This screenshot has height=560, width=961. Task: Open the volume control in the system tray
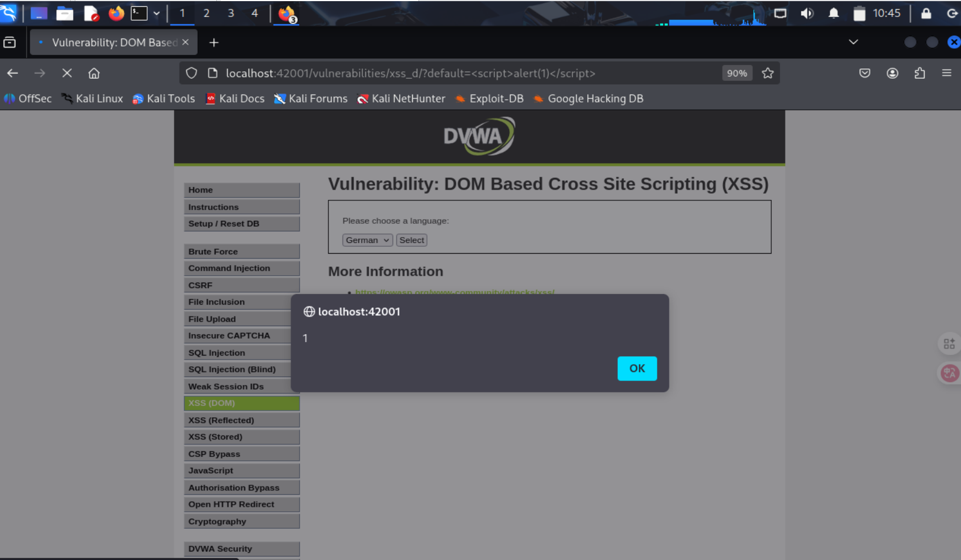tap(807, 13)
